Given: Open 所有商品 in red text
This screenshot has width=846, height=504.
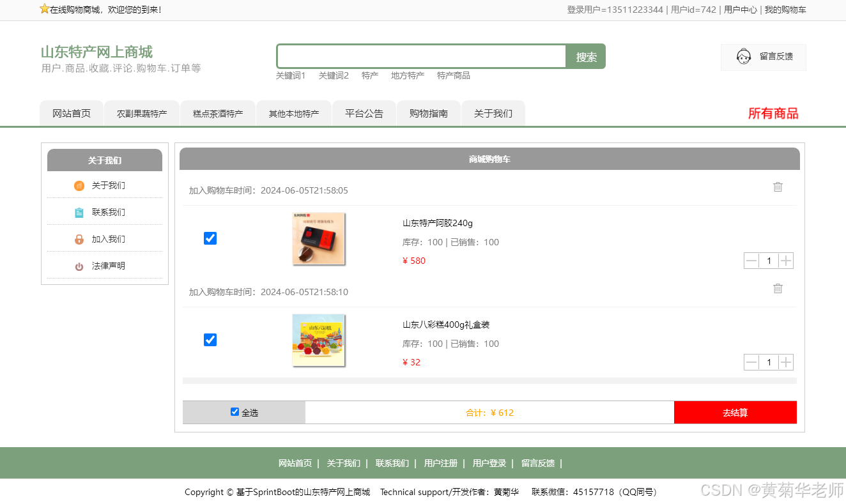Looking at the screenshot, I should click(x=773, y=113).
